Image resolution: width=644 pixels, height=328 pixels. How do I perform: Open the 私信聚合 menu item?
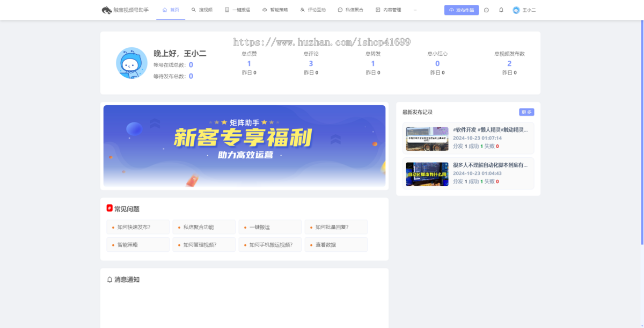coord(350,10)
